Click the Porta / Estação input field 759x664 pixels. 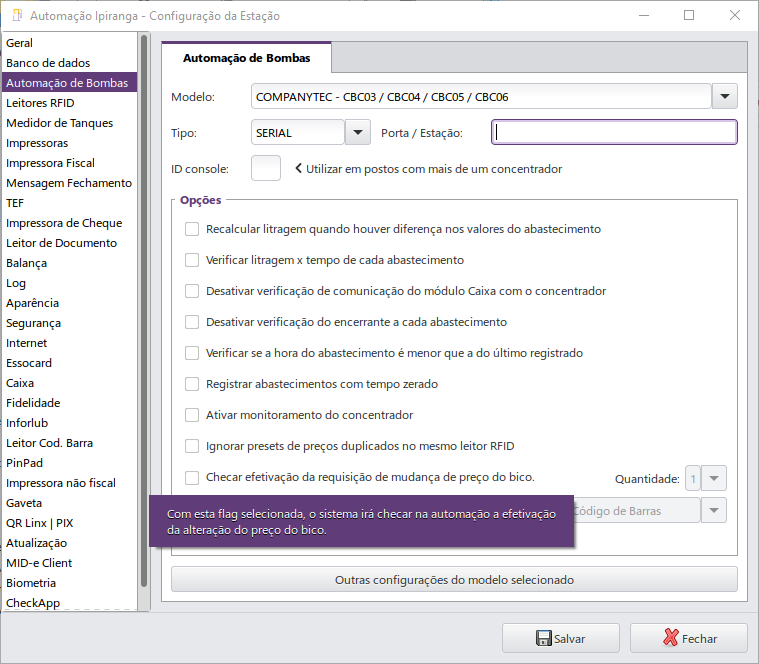(x=614, y=132)
